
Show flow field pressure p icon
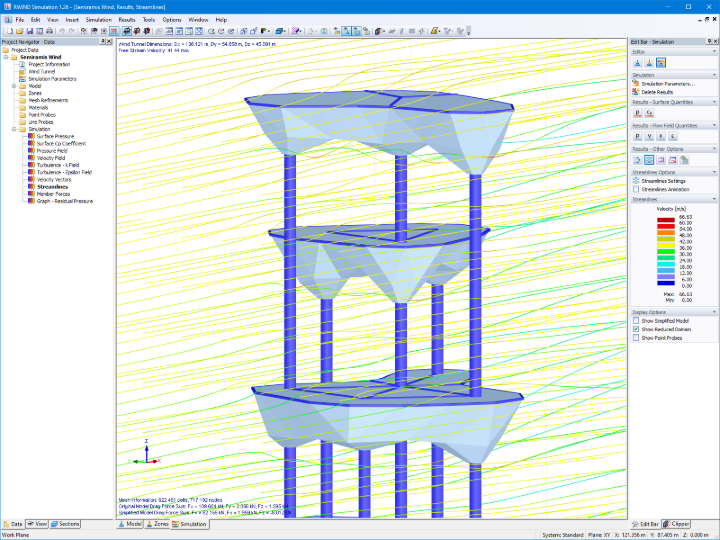click(637, 136)
